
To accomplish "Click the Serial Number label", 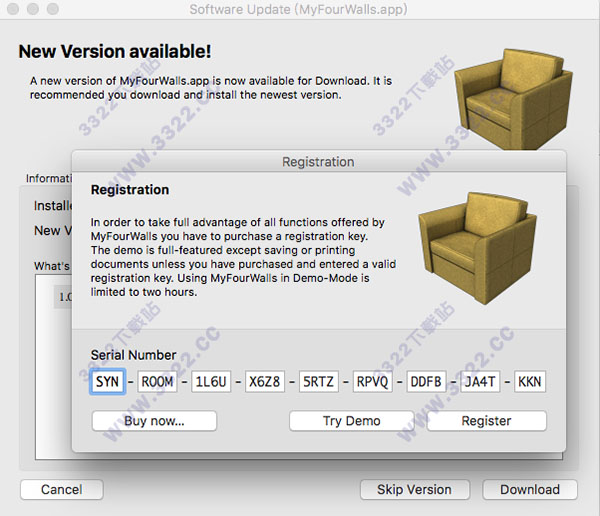I will click(x=133, y=355).
